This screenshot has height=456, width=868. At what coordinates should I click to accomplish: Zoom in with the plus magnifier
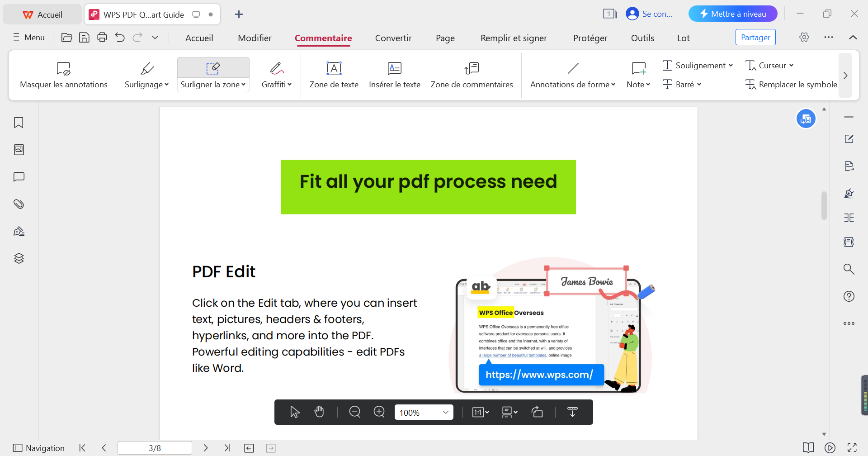point(379,412)
